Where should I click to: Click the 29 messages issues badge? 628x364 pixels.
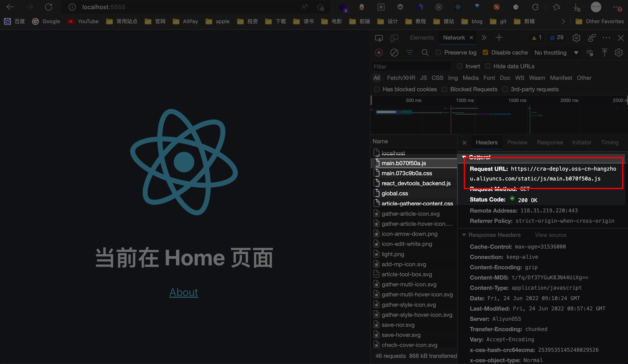[x=556, y=38]
